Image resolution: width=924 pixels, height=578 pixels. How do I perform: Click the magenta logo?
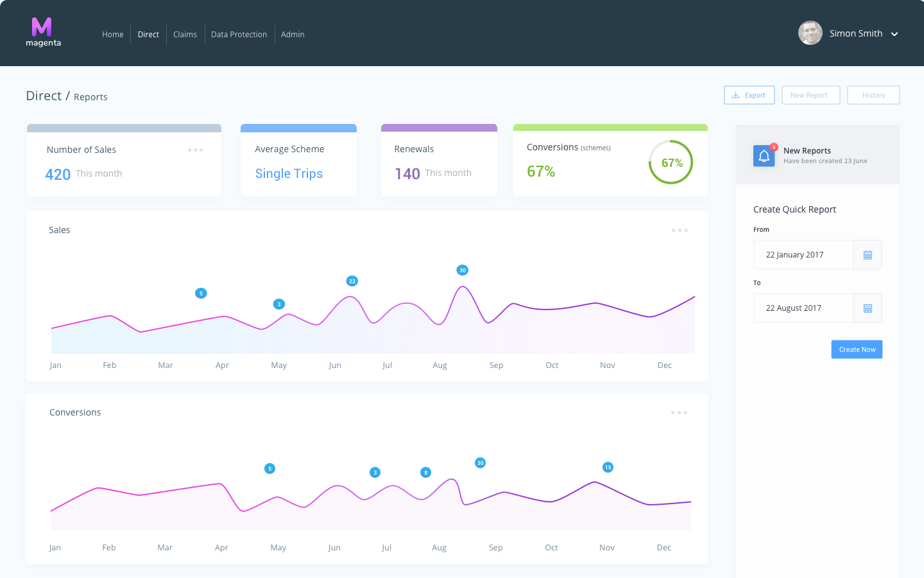[43, 32]
